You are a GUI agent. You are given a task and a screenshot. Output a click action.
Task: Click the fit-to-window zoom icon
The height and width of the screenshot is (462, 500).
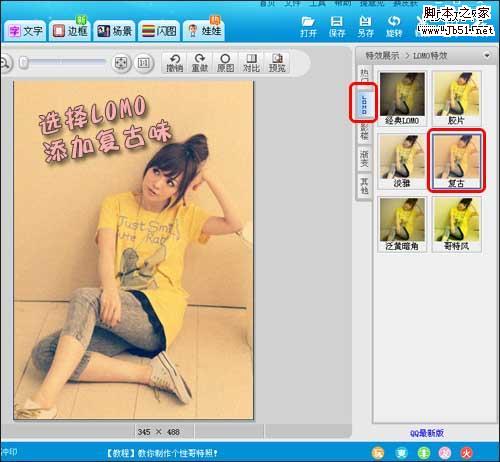(120, 63)
